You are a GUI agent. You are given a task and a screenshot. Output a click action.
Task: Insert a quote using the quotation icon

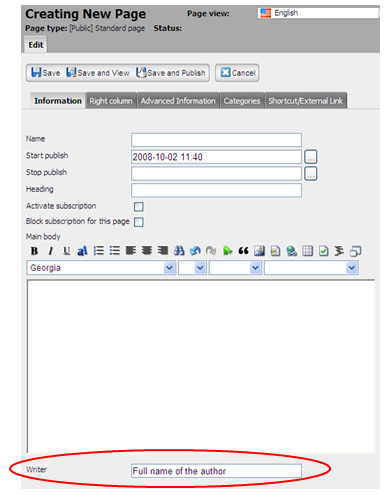[243, 251]
